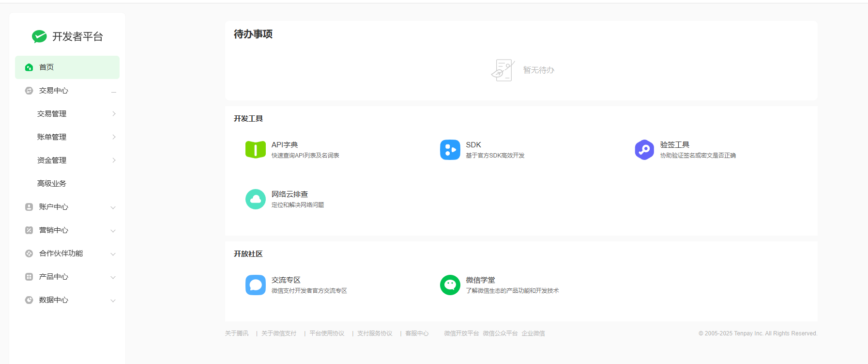Open the 交流专区 chat bubble icon
Image resolution: width=868 pixels, height=364 pixels.
click(256, 285)
